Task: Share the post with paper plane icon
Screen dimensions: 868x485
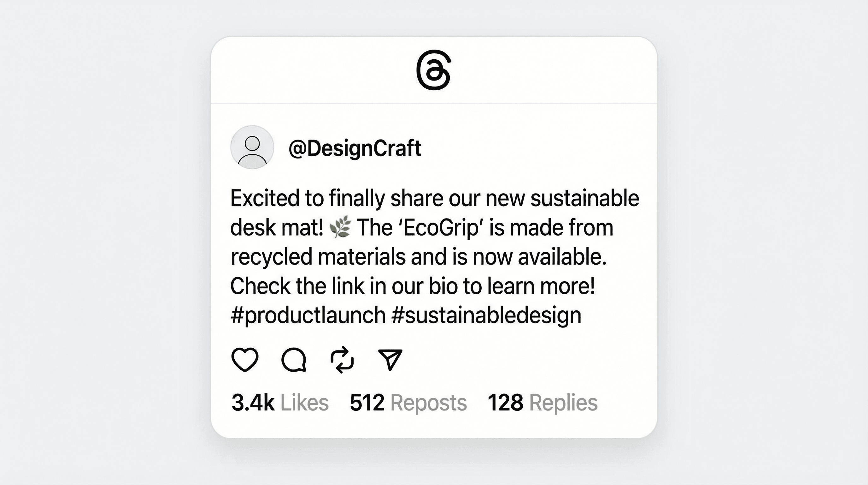Action: pos(390,360)
